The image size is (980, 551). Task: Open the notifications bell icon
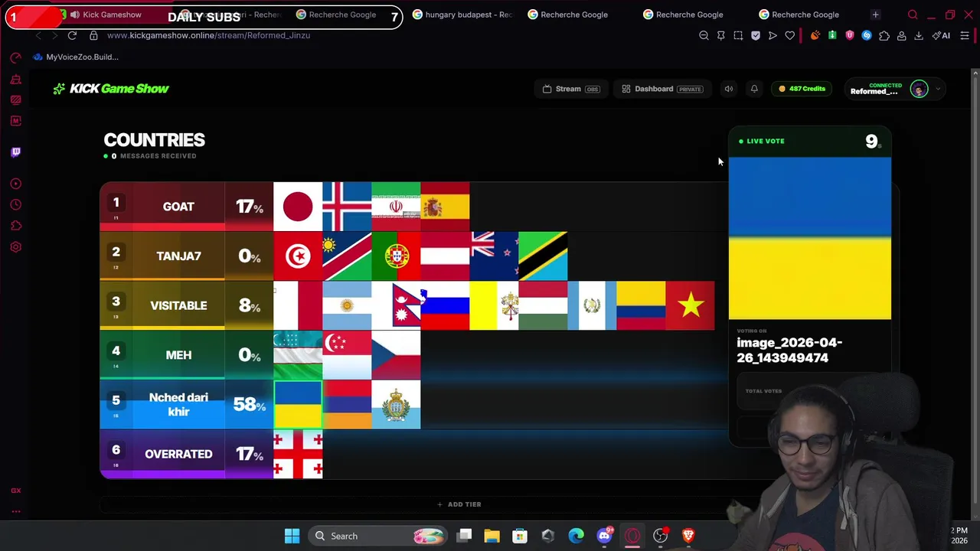[754, 89]
